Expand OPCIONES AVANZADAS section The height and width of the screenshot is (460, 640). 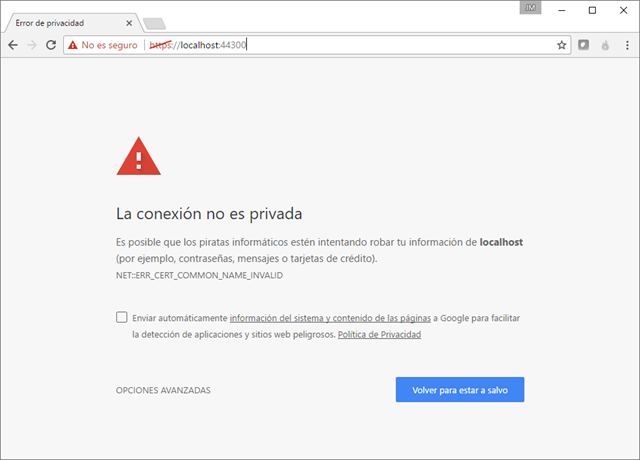(x=163, y=390)
